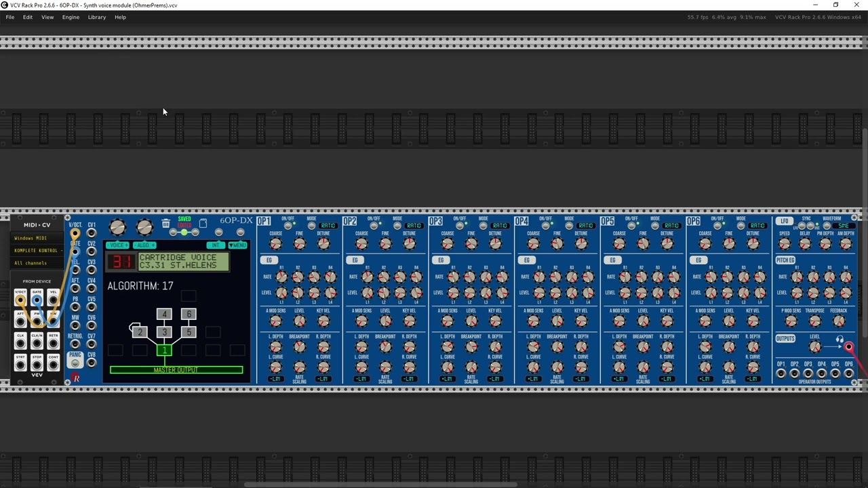Click the CONT output port on MIDI-CV
This screenshot has width=868, height=488.
click(x=53, y=365)
